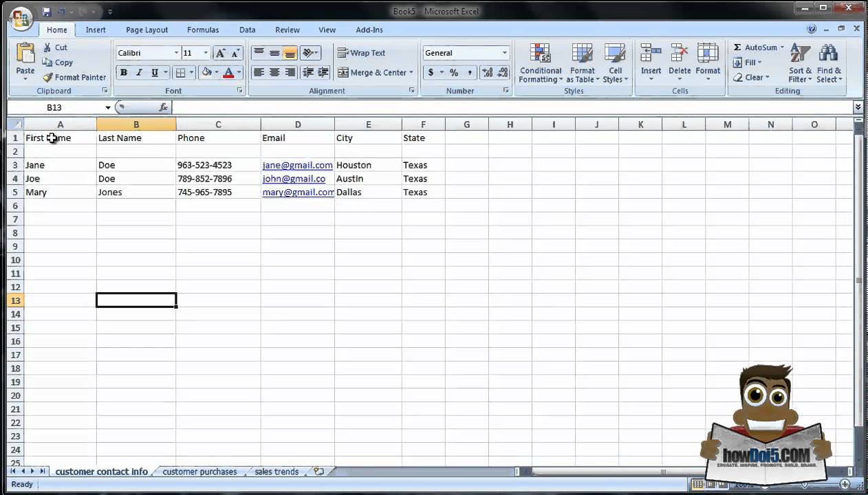Image resolution: width=868 pixels, height=495 pixels.
Task: Open Cell Styles gallery
Action: click(x=615, y=63)
